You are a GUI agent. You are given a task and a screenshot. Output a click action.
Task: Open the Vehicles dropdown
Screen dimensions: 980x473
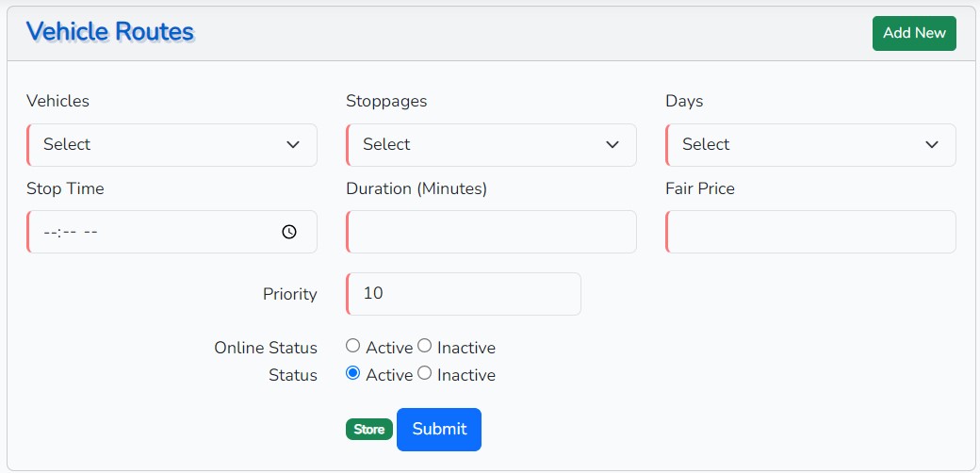171,144
